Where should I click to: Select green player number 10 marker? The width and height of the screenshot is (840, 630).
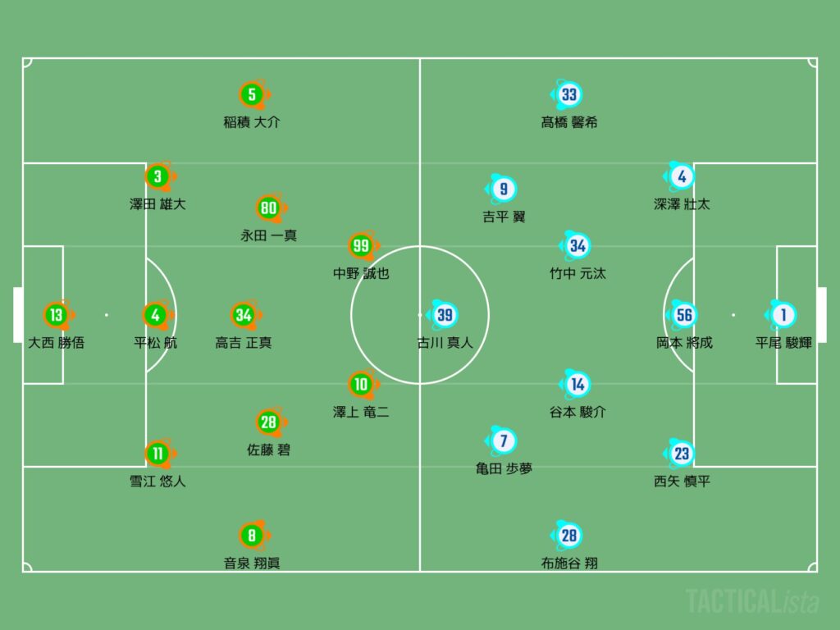[x=362, y=384]
